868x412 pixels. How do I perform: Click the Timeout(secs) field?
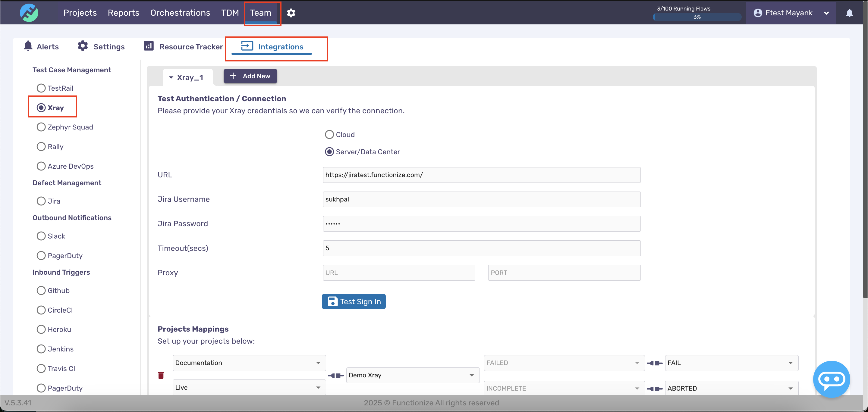tap(482, 248)
